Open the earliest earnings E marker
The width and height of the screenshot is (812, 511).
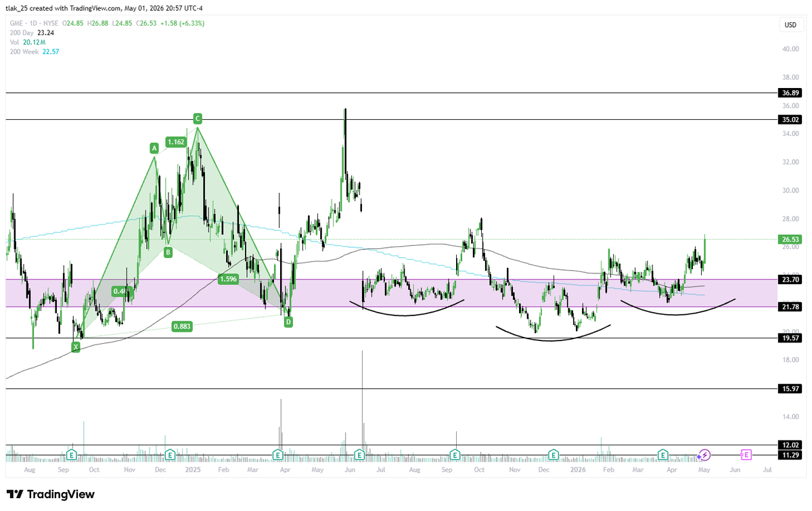click(x=71, y=454)
